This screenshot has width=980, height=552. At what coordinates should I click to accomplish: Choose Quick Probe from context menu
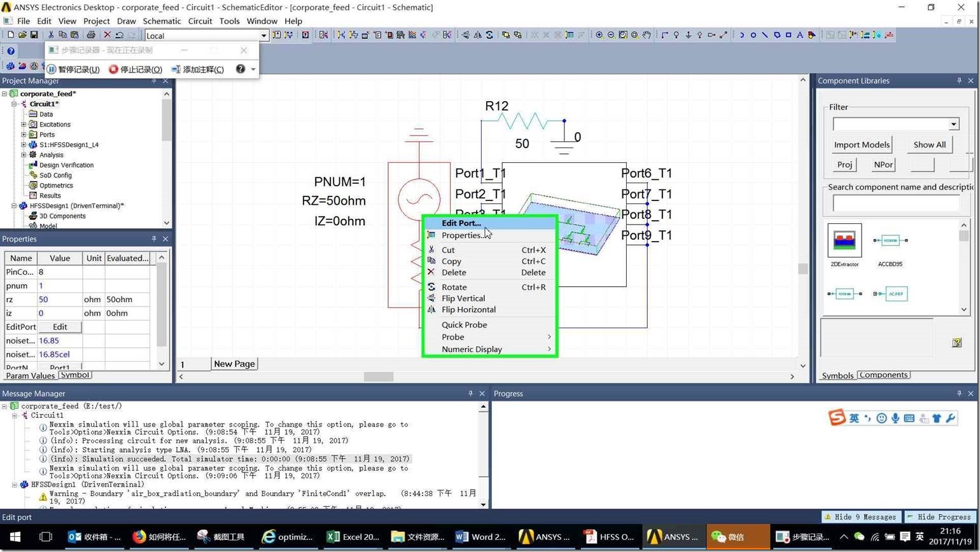490,325
